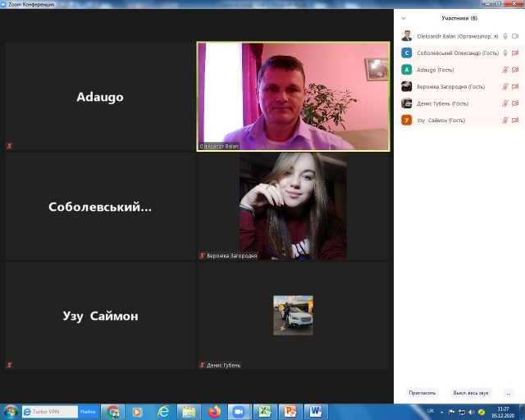Screen dimensions: 525x420
Task: Unmute Вероніка Загородня microphone in list
Action: coord(505,86)
